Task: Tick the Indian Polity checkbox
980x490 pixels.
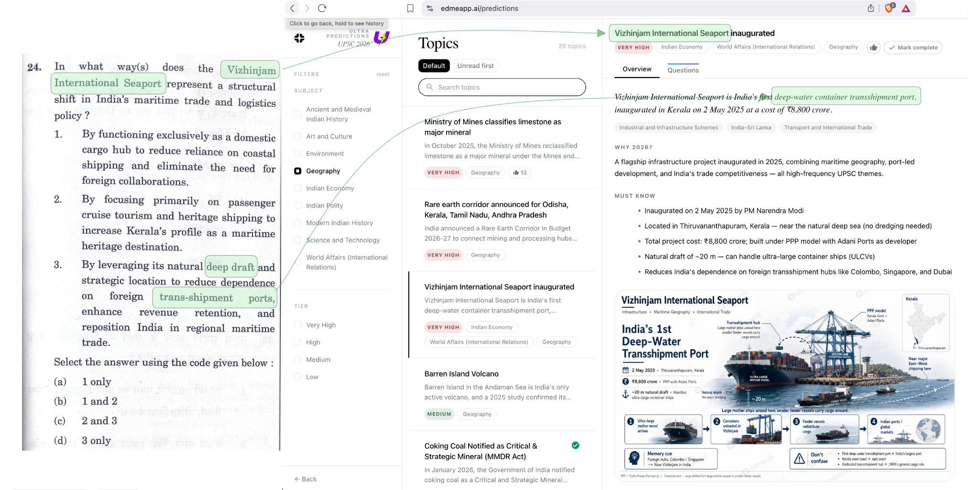Action: pyautogui.click(x=298, y=205)
